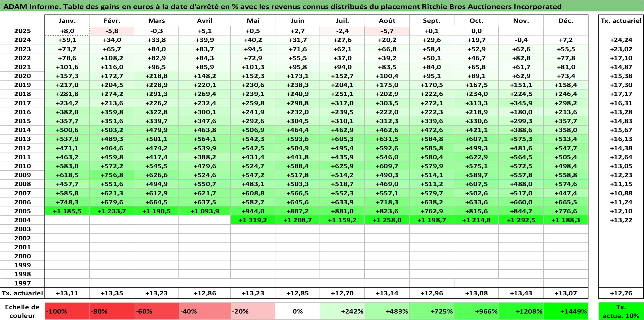This screenshot has height=320, width=644.
Task: Select the Août column header
Action: pos(387,21)
